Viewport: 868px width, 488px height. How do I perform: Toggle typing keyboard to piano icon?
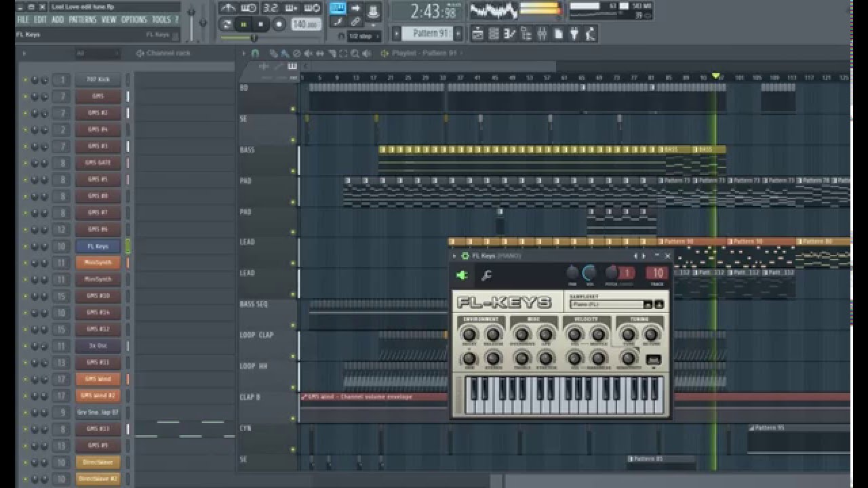pos(337,8)
